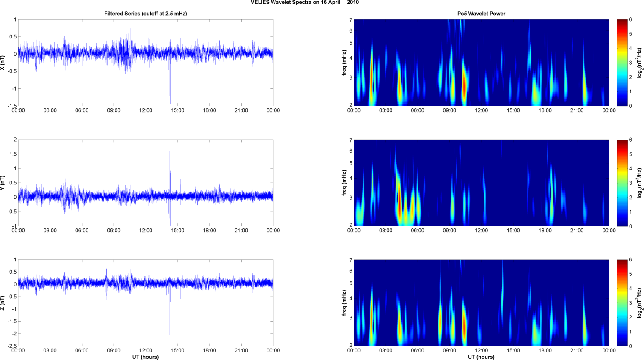Click the log2(nT²/Hz) label of the bottom colorbar
This screenshot has width=644, height=360.
[640, 303]
